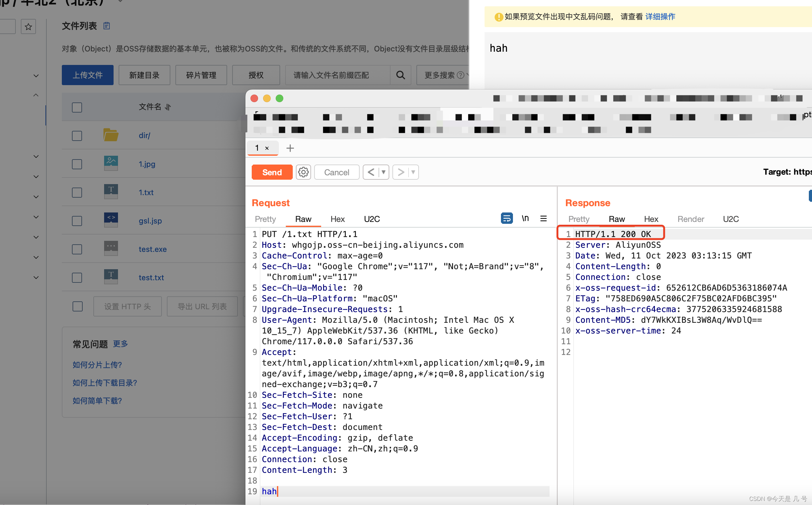Click the Send button
812x505 pixels.
(x=272, y=172)
